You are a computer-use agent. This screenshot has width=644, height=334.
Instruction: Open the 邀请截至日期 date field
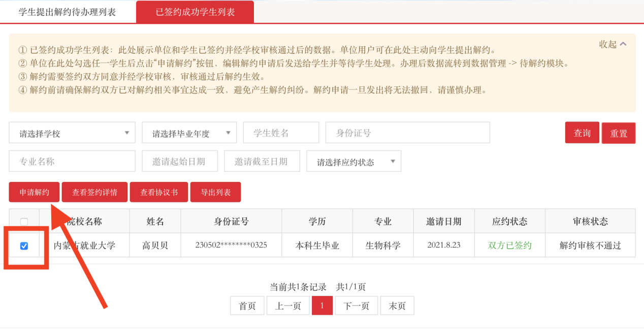pos(262,161)
